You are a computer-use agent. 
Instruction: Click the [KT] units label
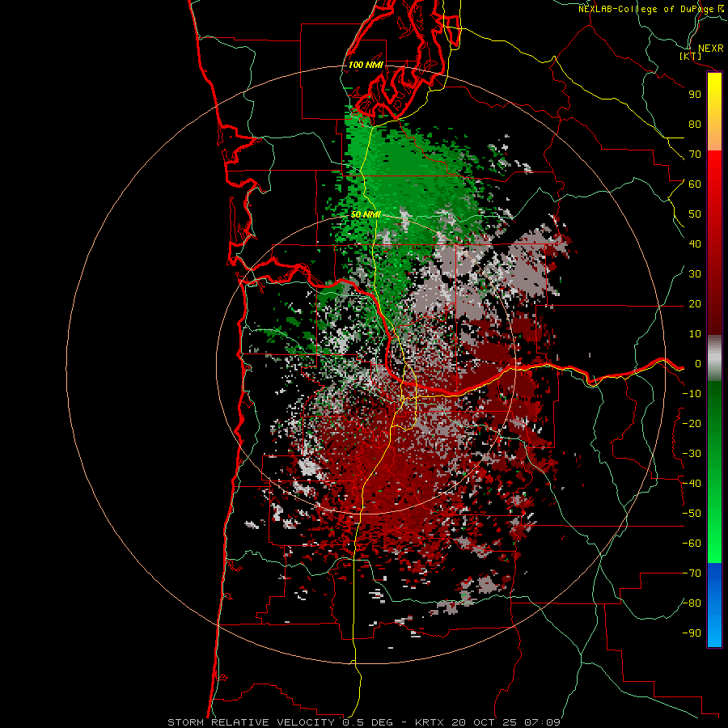691,57
